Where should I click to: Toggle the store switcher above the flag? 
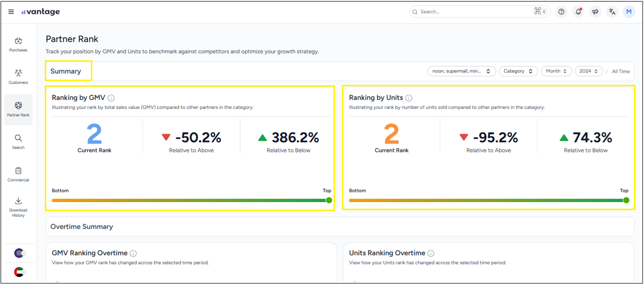pos(19,253)
